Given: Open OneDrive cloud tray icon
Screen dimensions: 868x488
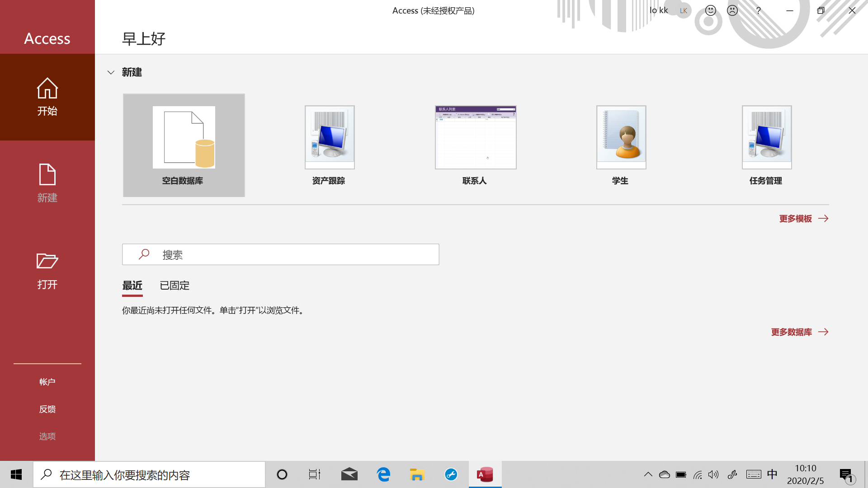Looking at the screenshot, I should [x=665, y=474].
